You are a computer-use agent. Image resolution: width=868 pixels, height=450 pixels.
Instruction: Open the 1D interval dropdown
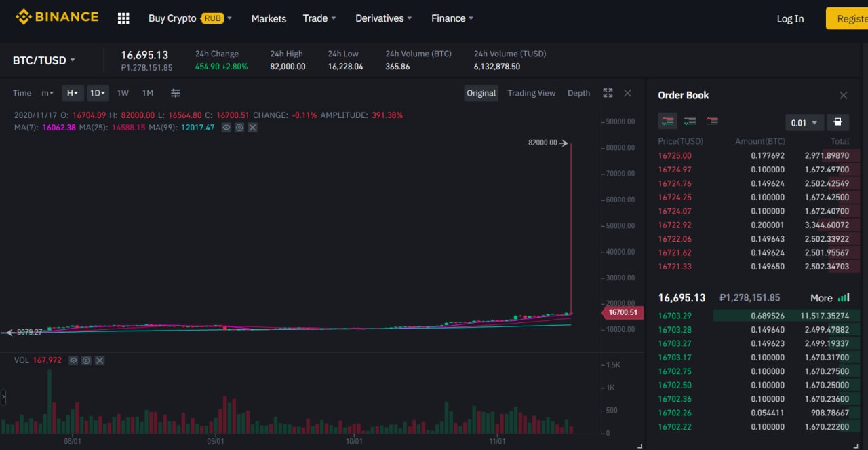click(98, 93)
